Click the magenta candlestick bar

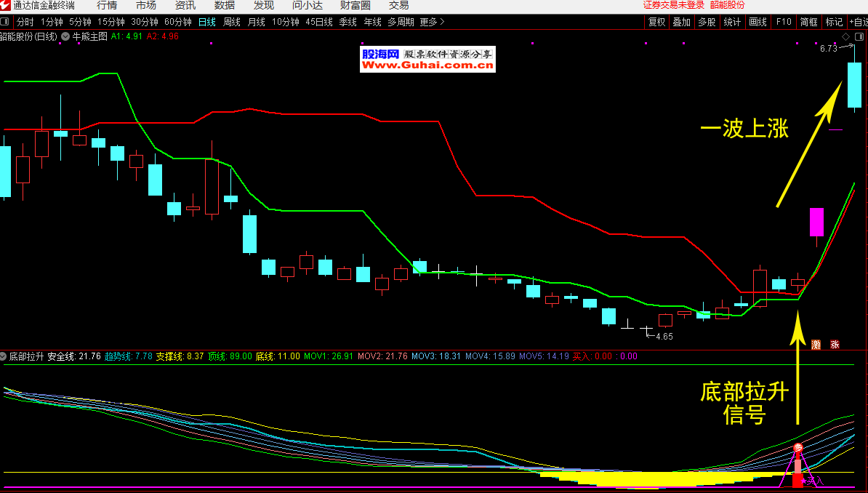point(816,223)
